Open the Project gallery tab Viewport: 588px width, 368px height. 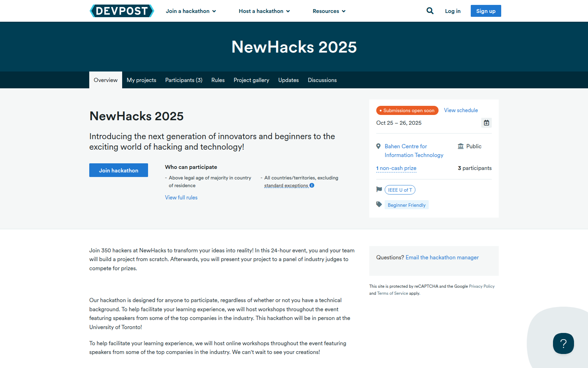tap(251, 80)
